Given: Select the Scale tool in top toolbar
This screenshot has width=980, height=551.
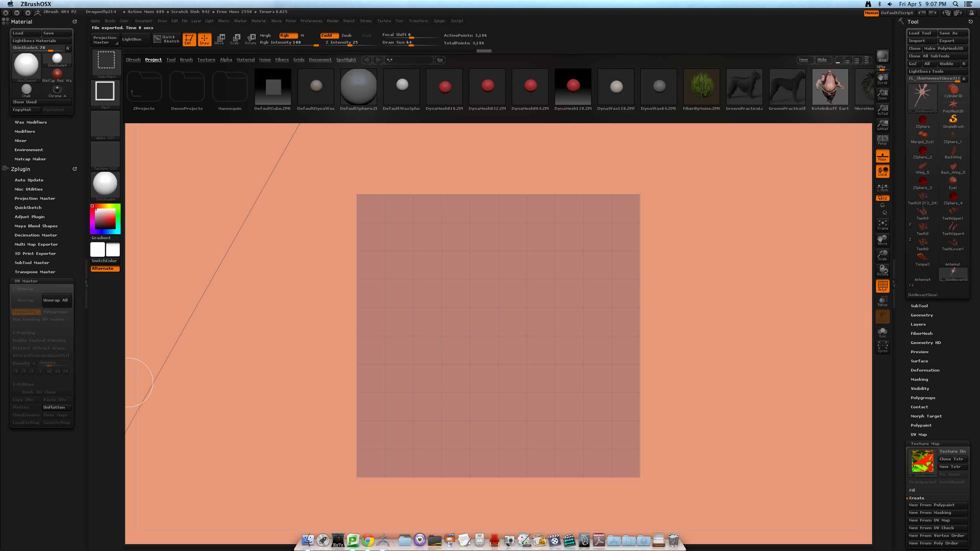Looking at the screenshot, I should [235, 39].
